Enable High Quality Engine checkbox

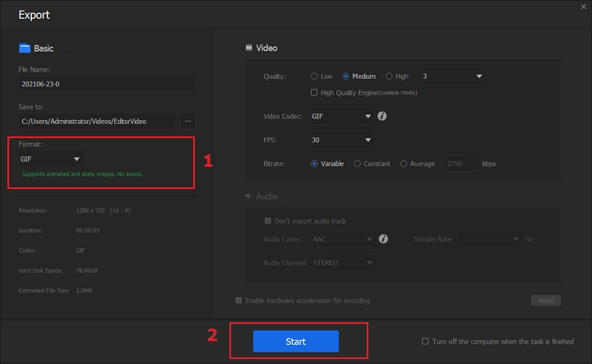tap(314, 92)
